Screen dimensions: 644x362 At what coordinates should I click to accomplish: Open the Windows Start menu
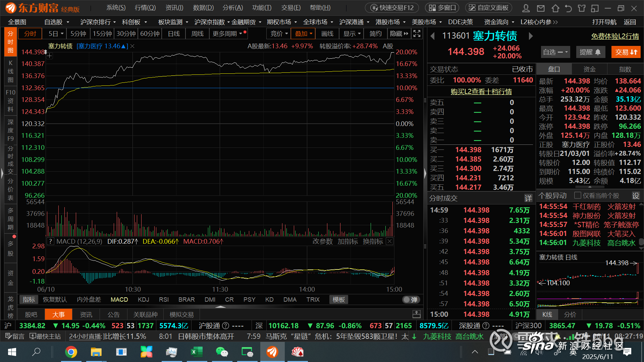pyautogui.click(x=12, y=352)
